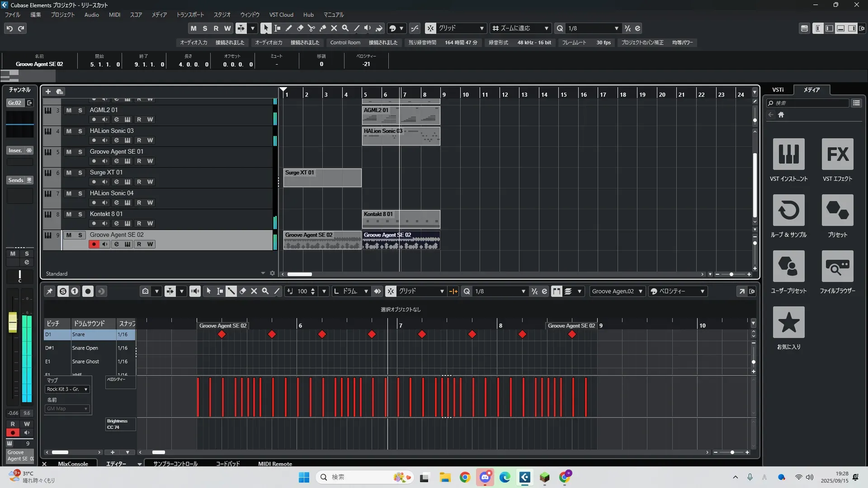Select the Draw pencil tool
868x488 pixels.
tap(288, 28)
